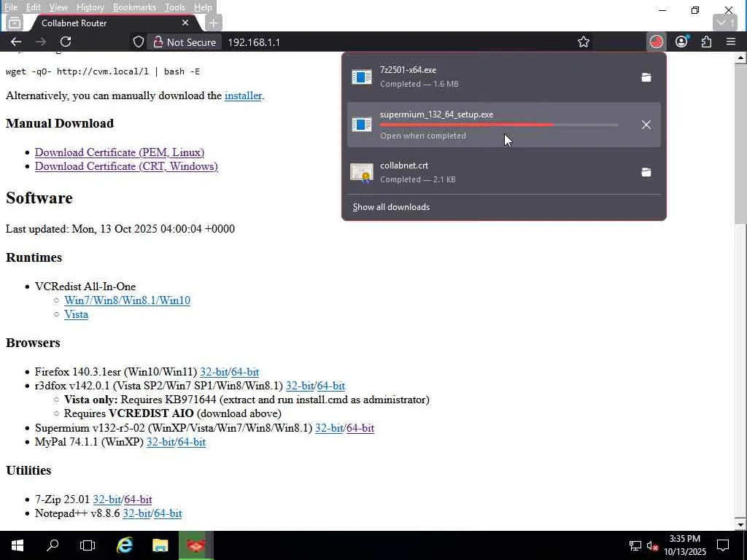747x560 pixels.
Task: Open the Windows Start menu
Action: coord(18,545)
